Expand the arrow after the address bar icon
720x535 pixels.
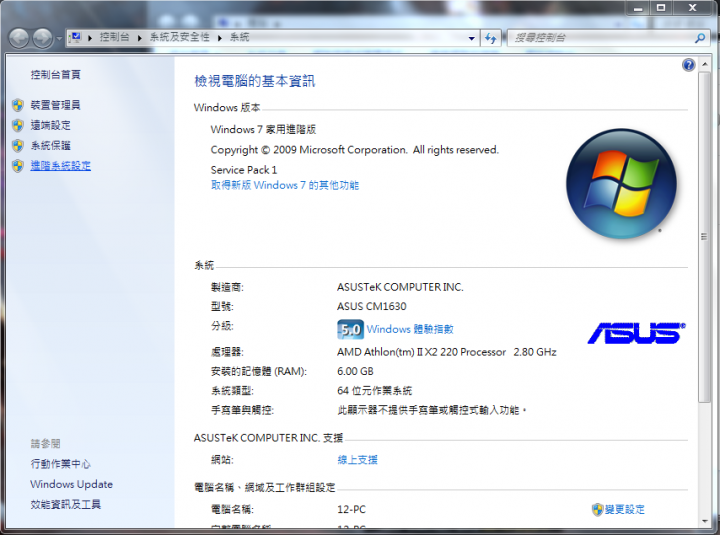90,38
